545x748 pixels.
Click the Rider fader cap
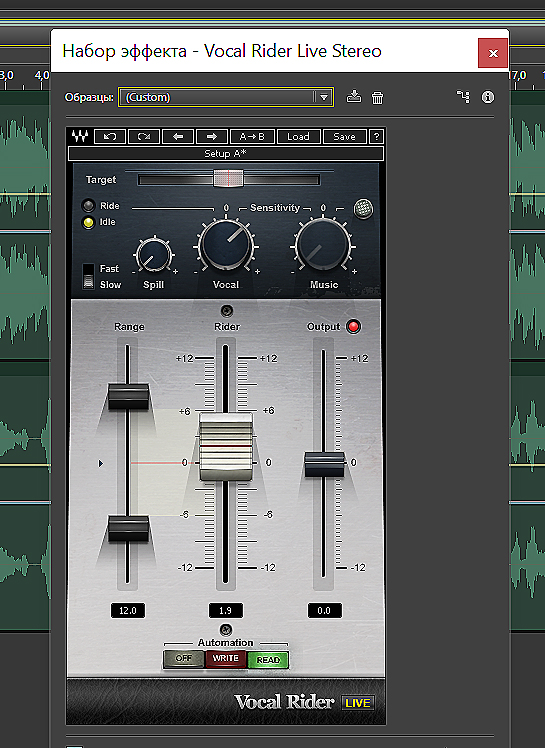pyautogui.click(x=226, y=447)
